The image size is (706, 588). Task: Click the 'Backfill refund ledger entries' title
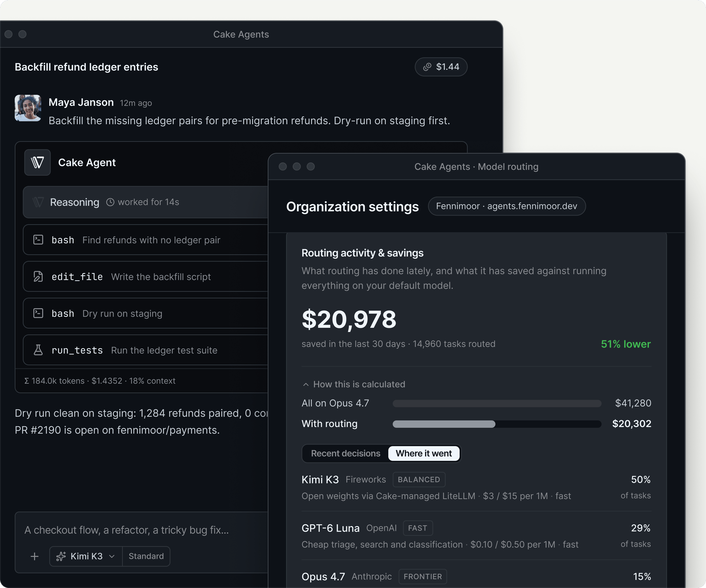click(86, 67)
